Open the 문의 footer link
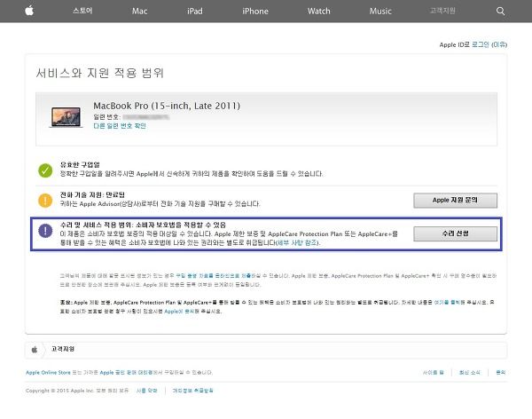This screenshot has height=419, width=532. pyautogui.click(x=500, y=373)
